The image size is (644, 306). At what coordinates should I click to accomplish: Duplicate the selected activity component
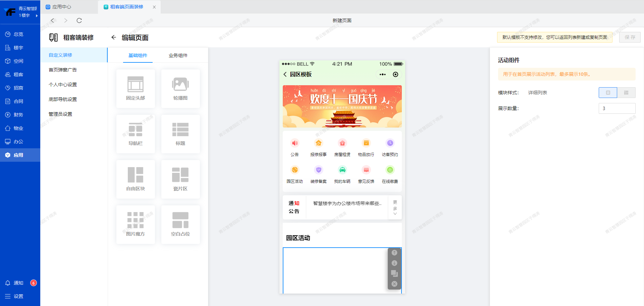tap(394, 273)
